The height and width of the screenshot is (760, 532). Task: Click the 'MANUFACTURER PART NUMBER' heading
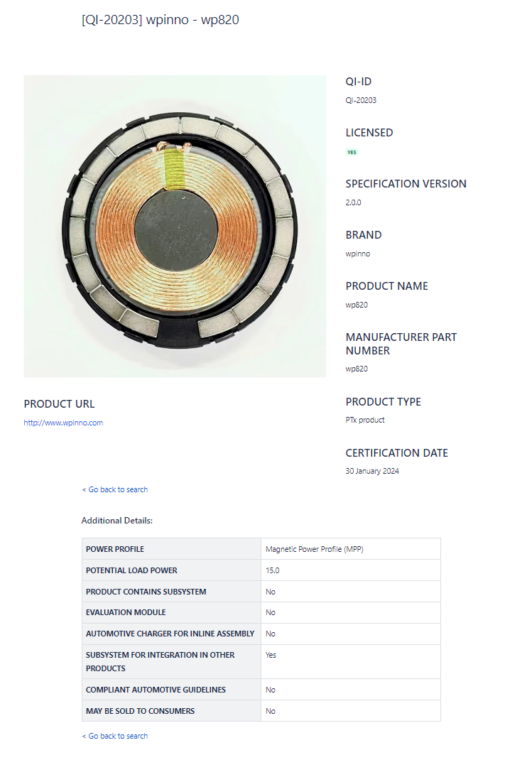point(401,344)
